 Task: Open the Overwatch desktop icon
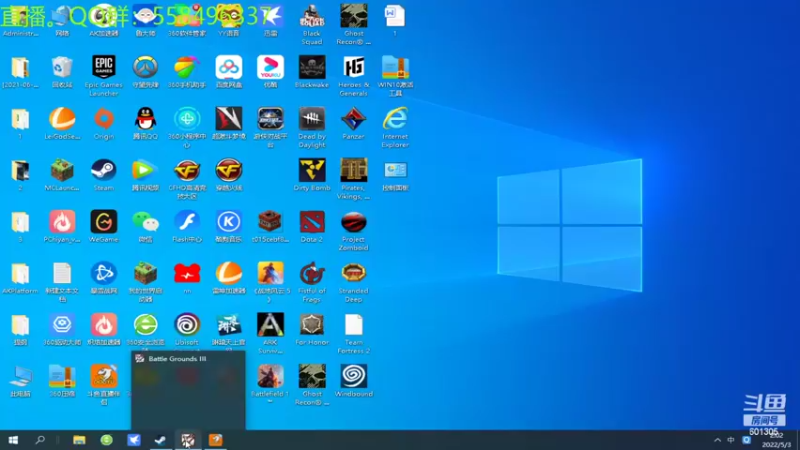145,67
